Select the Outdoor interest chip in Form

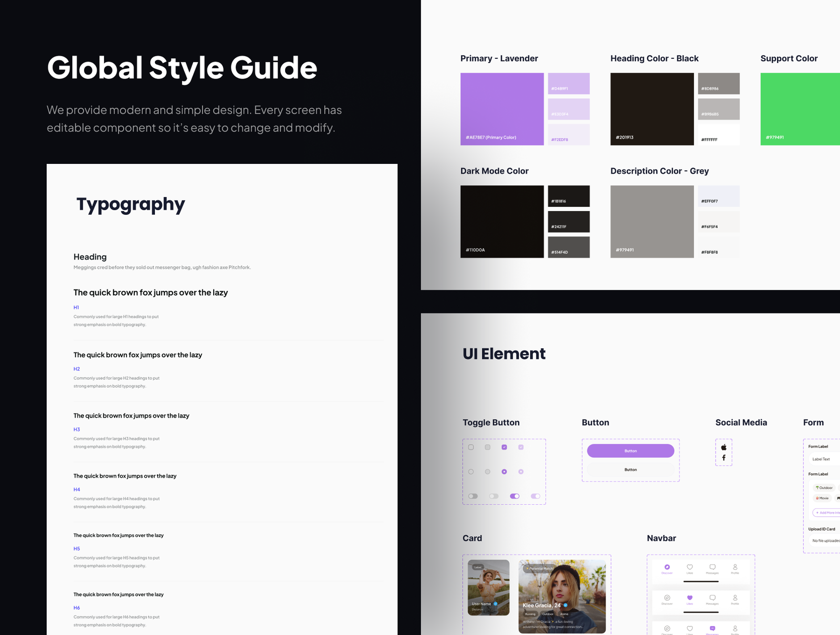(824, 487)
